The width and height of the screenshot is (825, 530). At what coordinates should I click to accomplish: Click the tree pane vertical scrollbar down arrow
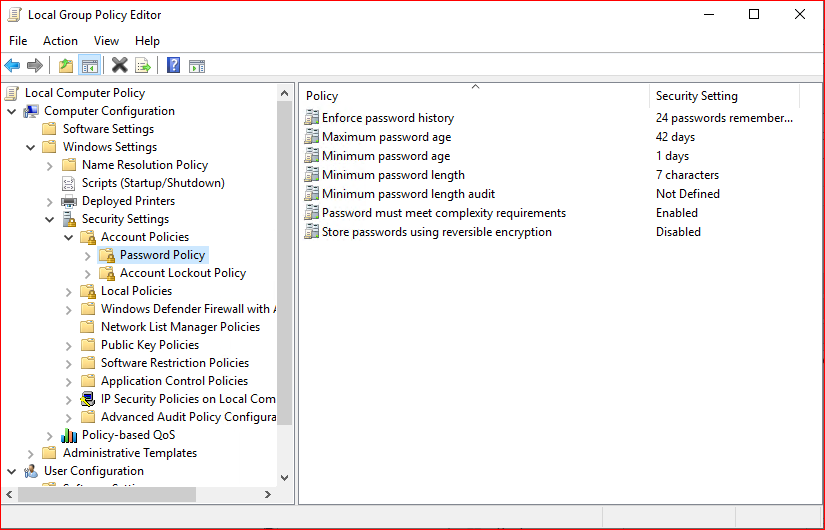284,478
